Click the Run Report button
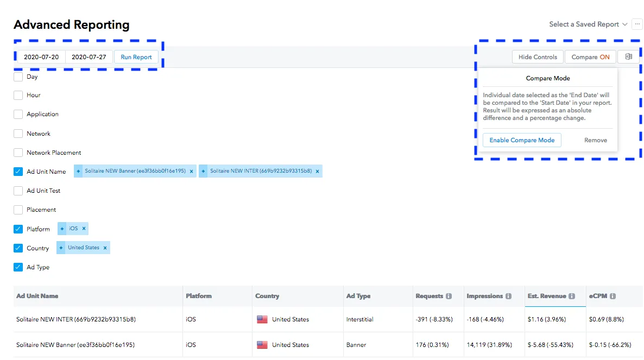This screenshot has width=644, height=360. coord(136,57)
